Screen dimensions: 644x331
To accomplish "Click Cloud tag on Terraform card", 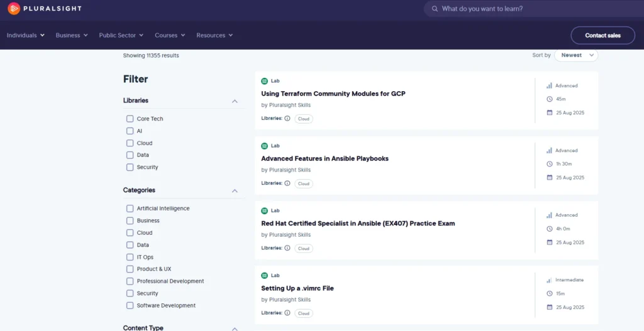I will click(304, 119).
